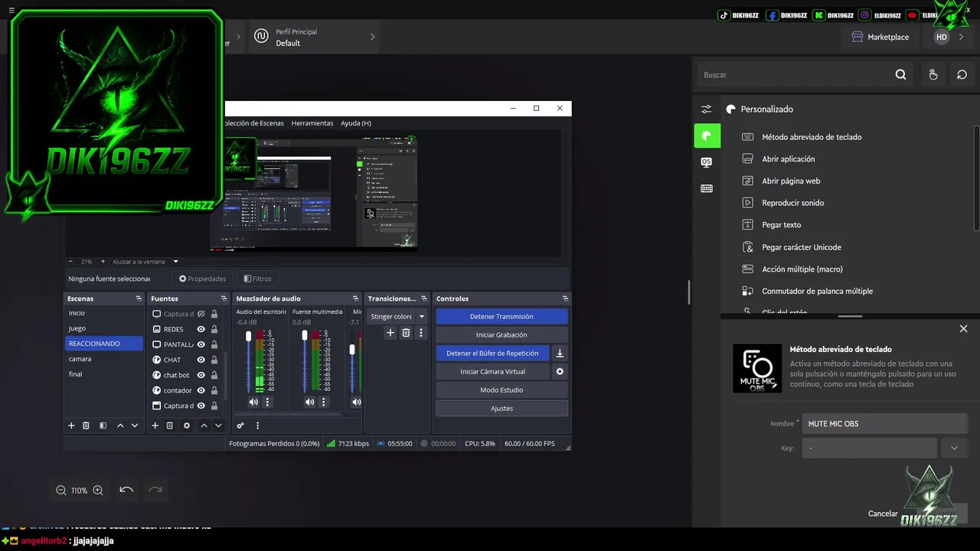This screenshot has width=980, height=551.
Task: Click the Buscar search field
Action: click(x=794, y=75)
